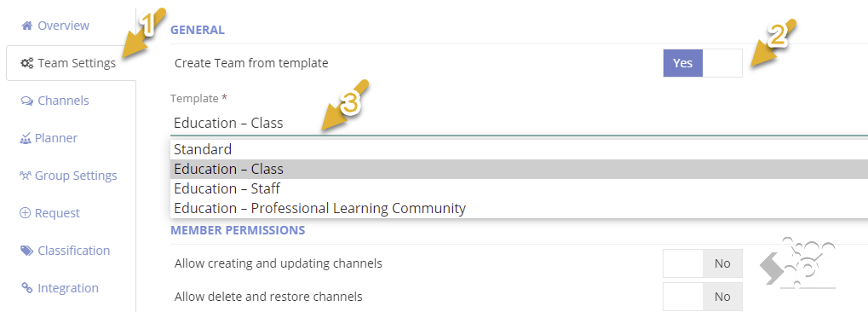The width and height of the screenshot is (868, 312).
Task: Click the Overview home icon
Action: coord(26,26)
